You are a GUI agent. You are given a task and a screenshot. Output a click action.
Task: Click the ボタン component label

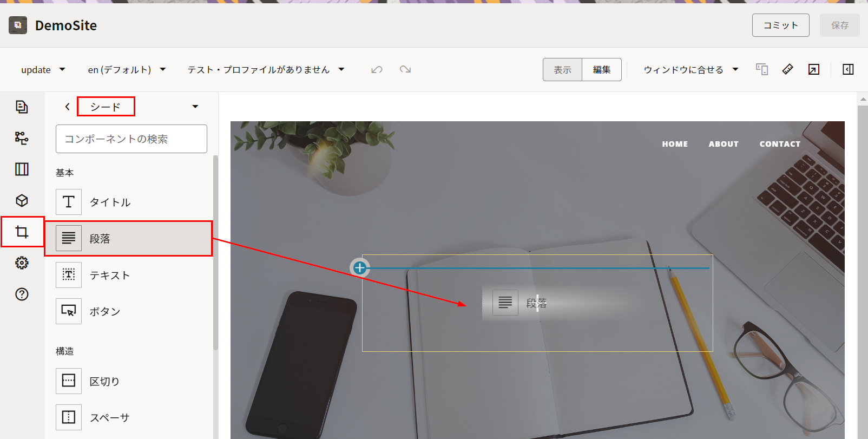105,311
